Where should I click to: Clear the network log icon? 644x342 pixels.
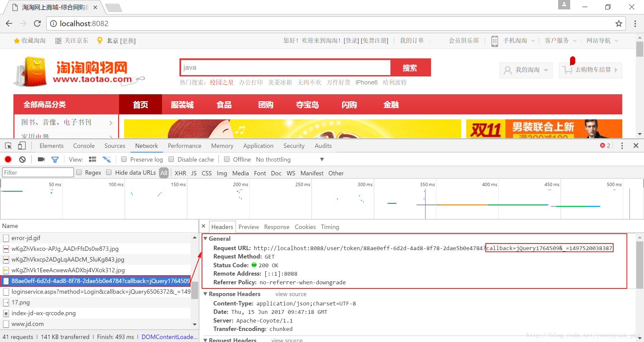point(22,159)
